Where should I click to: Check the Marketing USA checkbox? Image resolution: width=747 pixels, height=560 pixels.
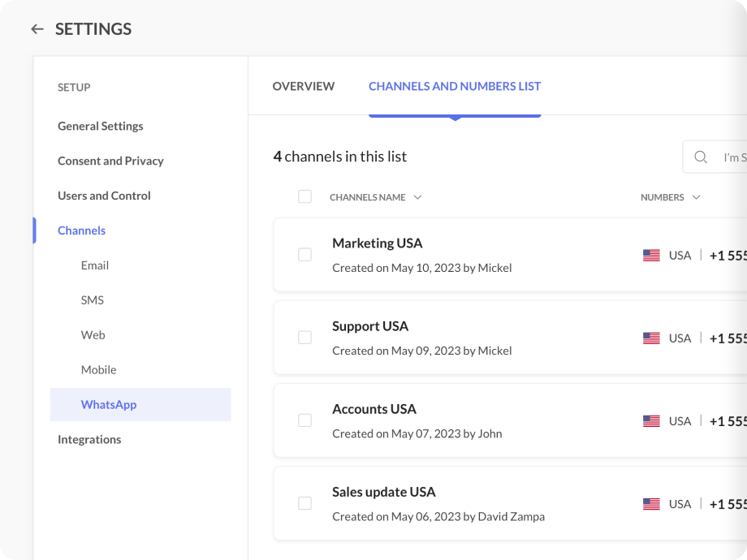(304, 255)
